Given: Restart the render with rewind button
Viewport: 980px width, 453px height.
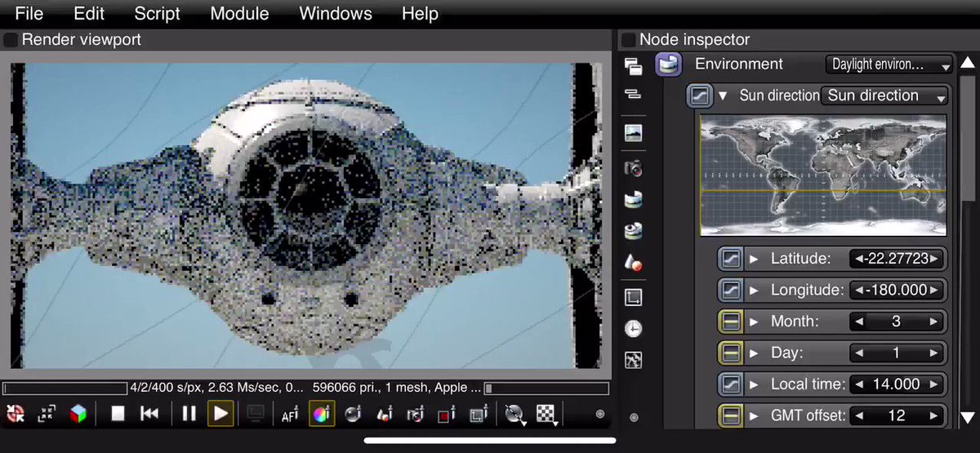Looking at the screenshot, I should pos(149,414).
